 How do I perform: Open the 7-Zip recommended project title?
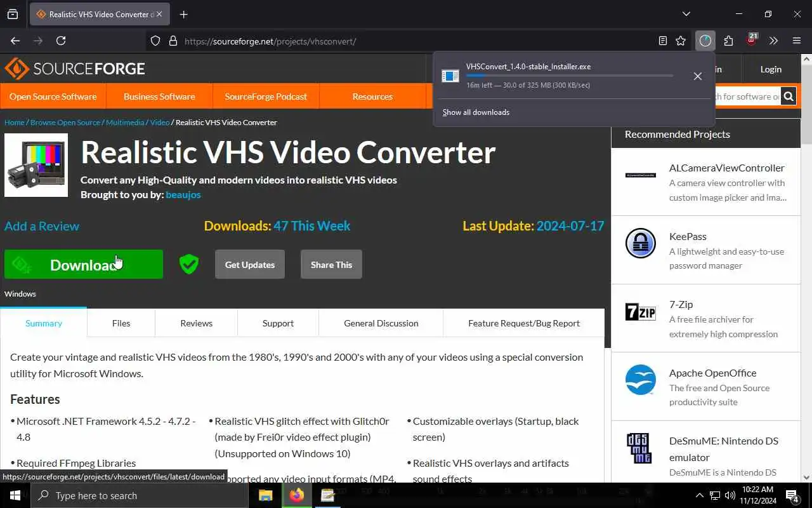coord(681,305)
